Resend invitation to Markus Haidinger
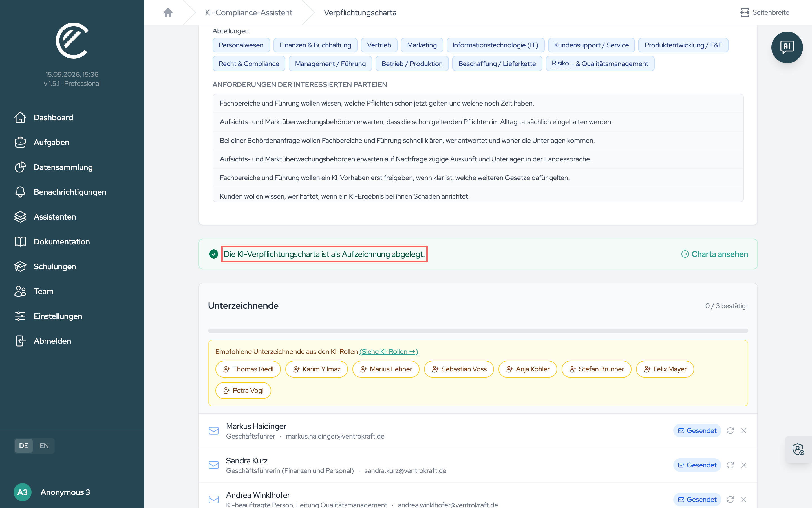 (x=730, y=431)
